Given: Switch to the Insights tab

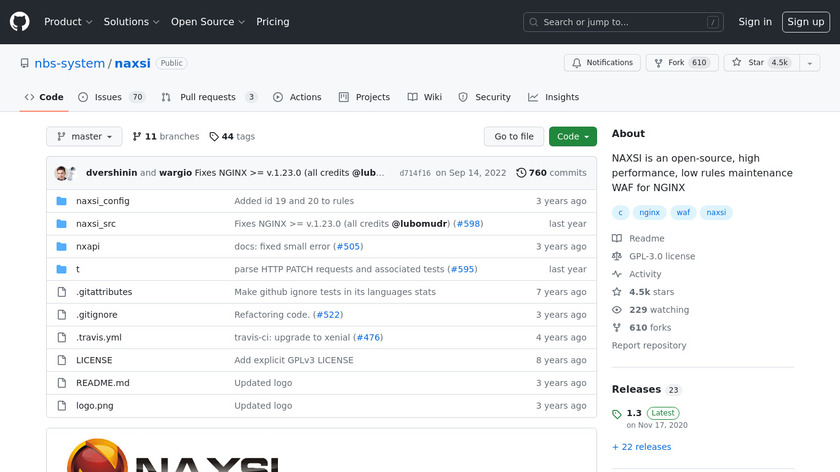Looking at the screenshot, I should pos(553,97).
